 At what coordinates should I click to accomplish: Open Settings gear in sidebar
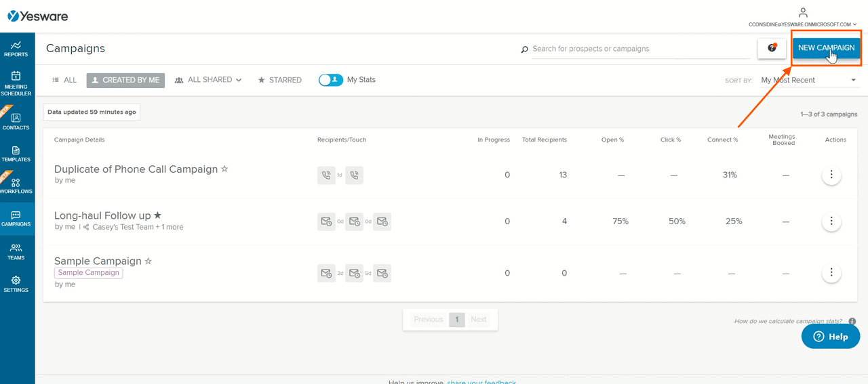16,284
